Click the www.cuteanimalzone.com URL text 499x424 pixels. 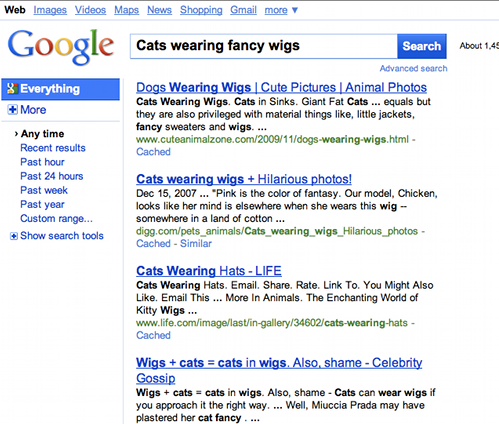tap(272, 139)
